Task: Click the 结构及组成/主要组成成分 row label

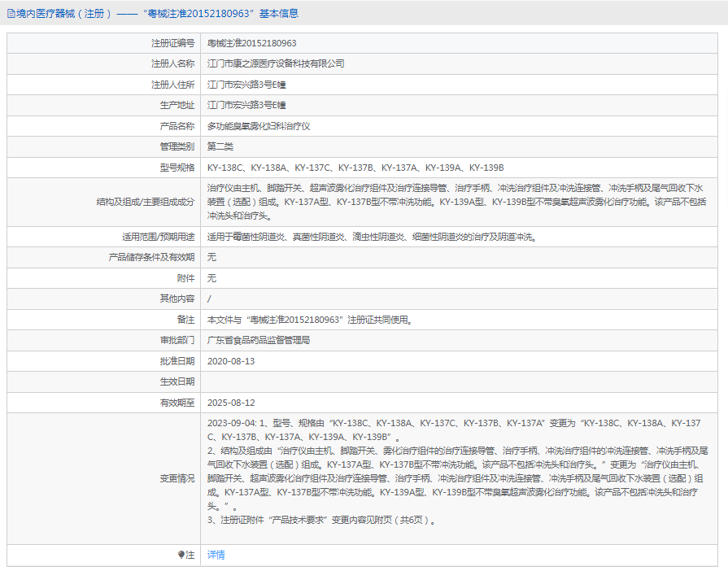Action: point(145,202)
